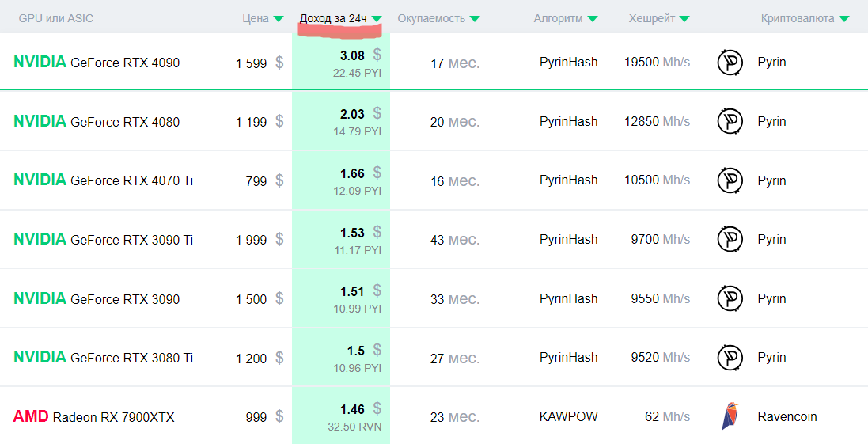Open NVIDIA GeForce RTX 4080 link

coord(97,121)
